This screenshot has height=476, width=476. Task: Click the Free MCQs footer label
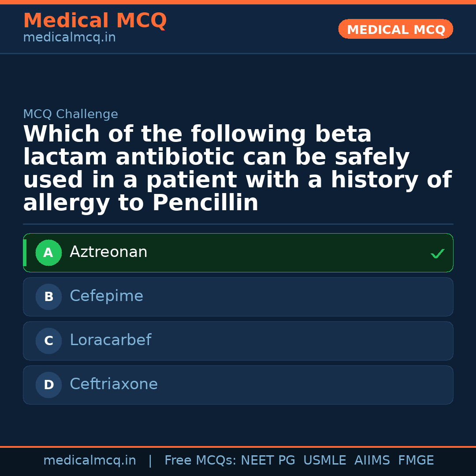pyautogui.click(x=200, y=461)
